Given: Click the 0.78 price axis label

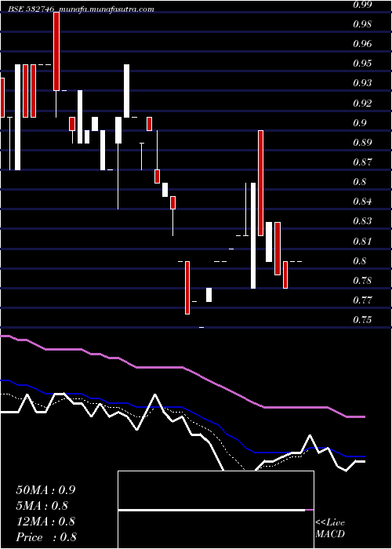Looking at the screenshot, I should 362,281.
